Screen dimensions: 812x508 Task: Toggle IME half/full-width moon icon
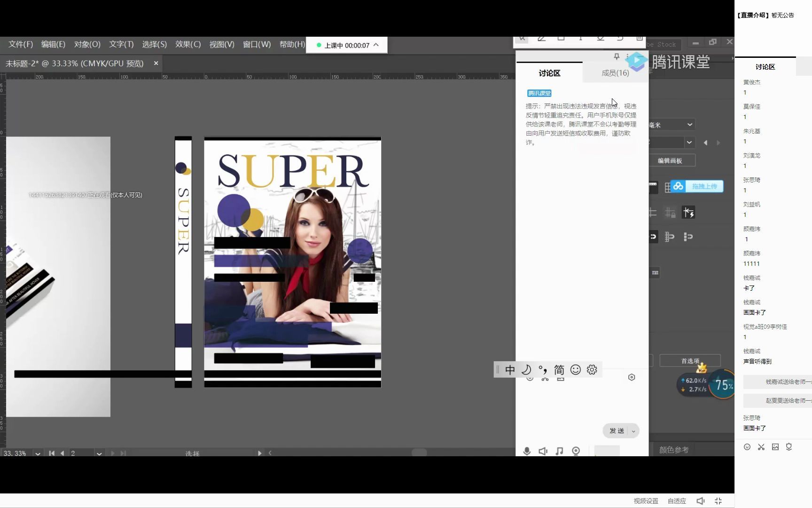click(x=526, y=370)
